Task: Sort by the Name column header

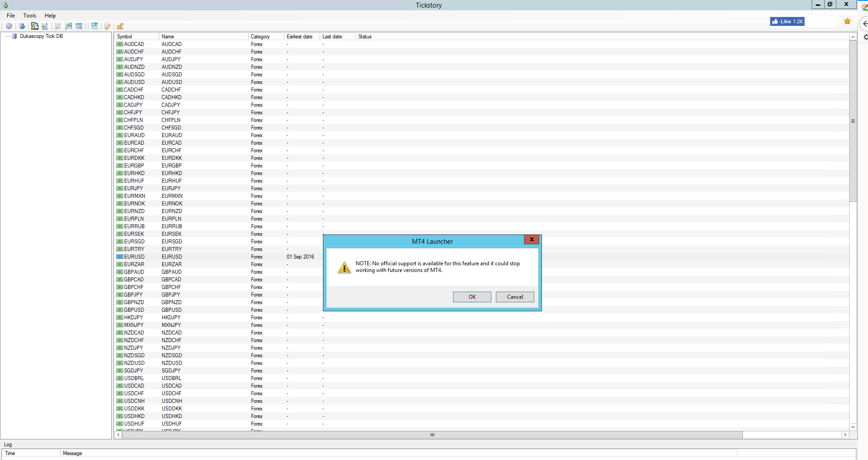Action: pyautogui.click(x=203, y=37)
